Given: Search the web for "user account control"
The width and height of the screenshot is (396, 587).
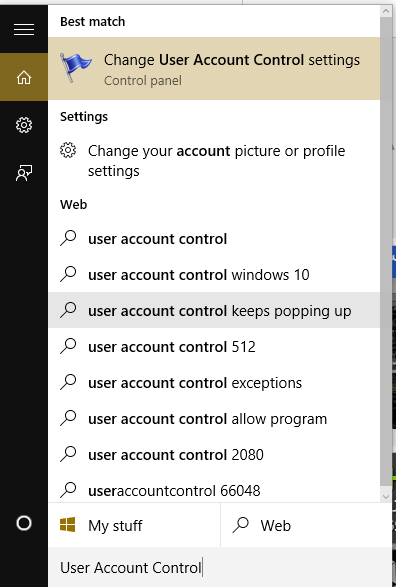Looking at the screenshot, I should (x=214, y=238).
